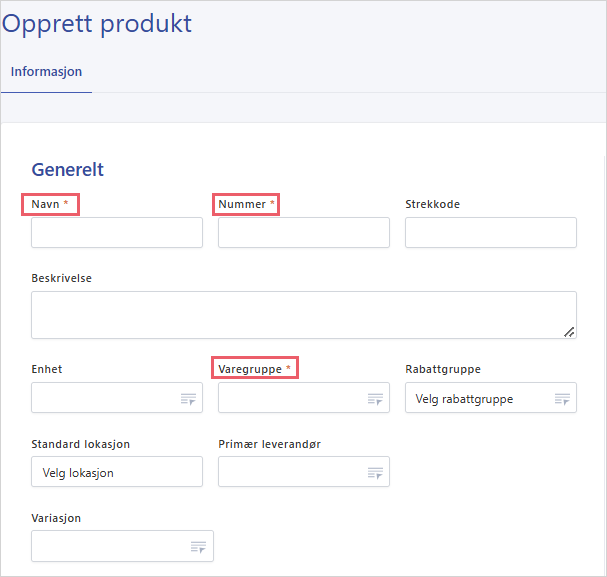Open the Primær leverandør list icon
This screenshot has width=607, height=577.
click(x=375, y=472)
